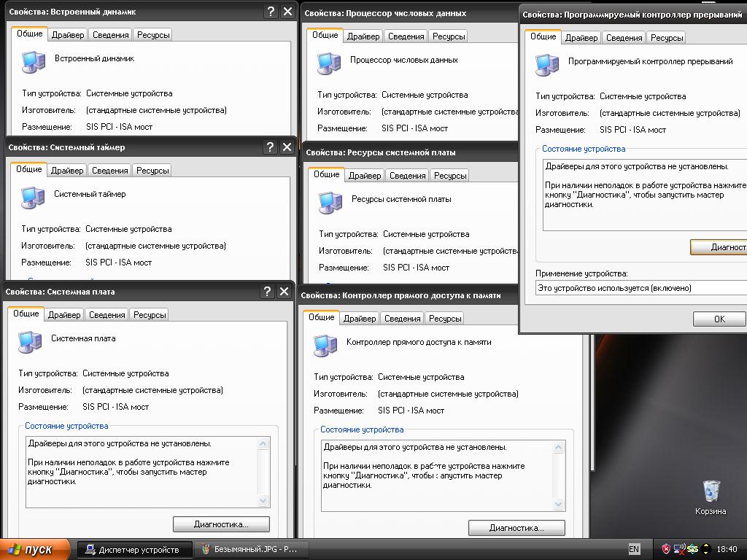Screen dimensions: 747x560
Task: Open Ресурсы tab in Программируемый контроллер прерываний window
Action: [x=667, y=38]
